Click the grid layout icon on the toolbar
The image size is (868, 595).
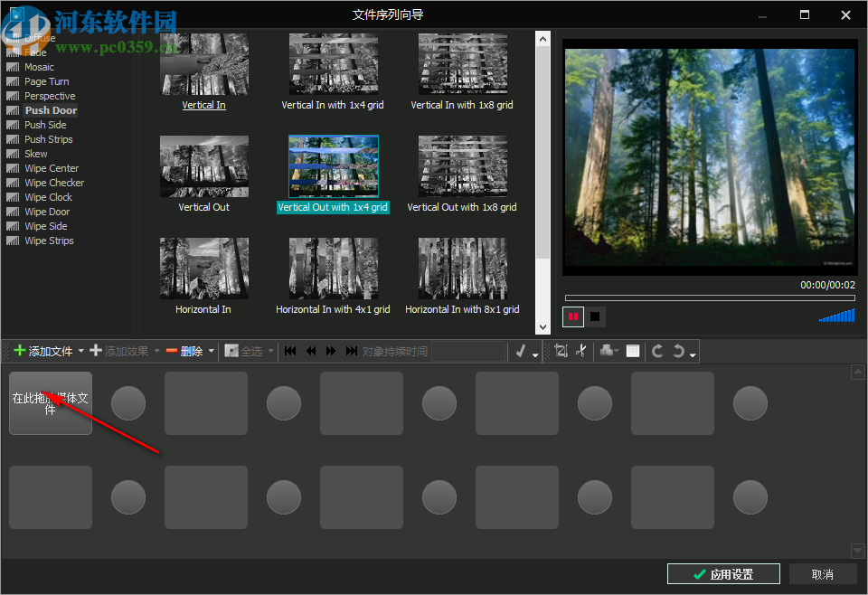633,351
